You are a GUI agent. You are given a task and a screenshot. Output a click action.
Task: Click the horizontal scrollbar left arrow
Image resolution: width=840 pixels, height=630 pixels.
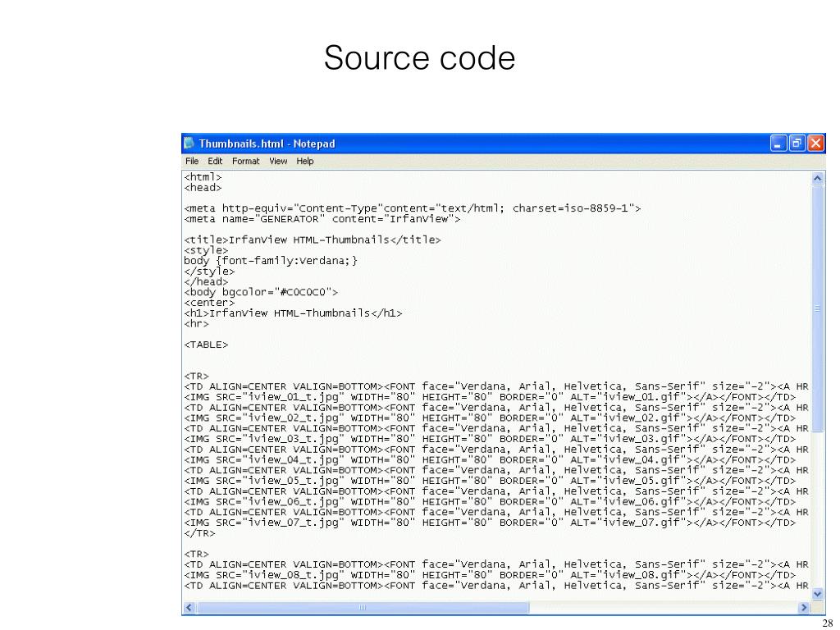[189, 608]
